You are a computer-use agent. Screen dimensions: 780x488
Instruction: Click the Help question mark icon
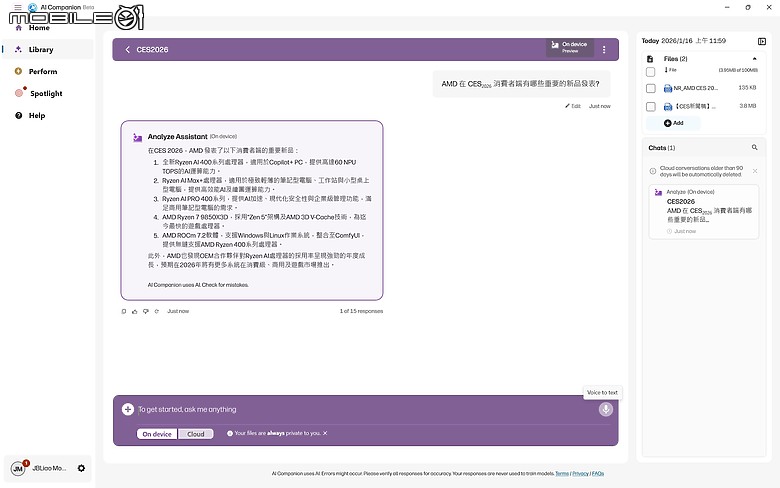pyautogui.click(x=18, y=115)
